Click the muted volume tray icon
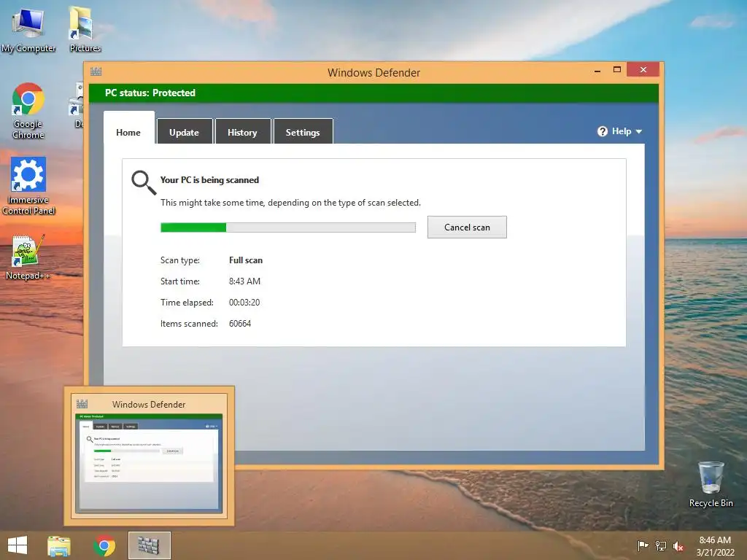Screen dimensions: 747x560 point(678,545)
